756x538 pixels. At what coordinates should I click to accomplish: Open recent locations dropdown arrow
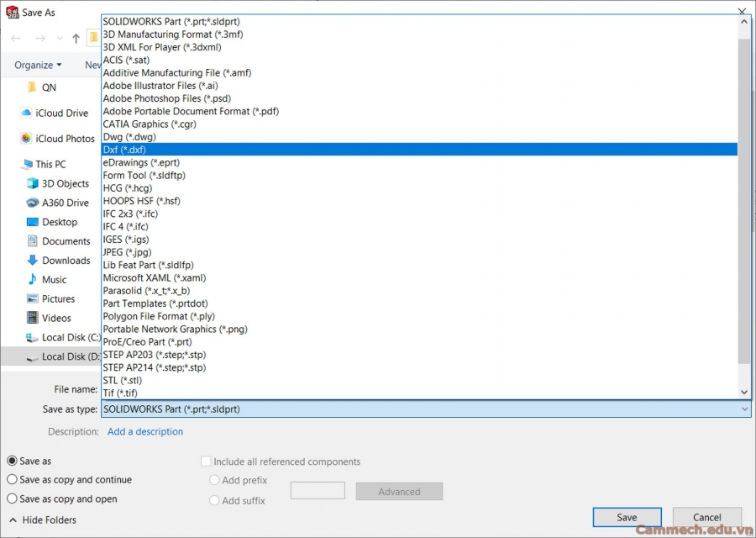click(x=60, y=39)
